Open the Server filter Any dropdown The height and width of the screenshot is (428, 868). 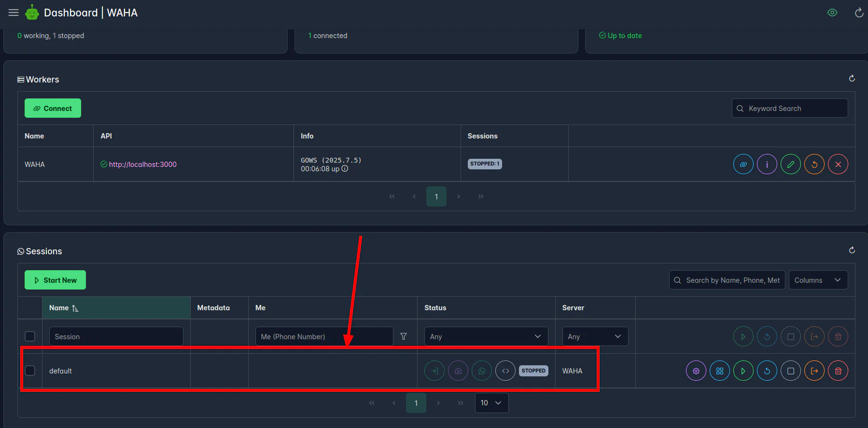595,336
